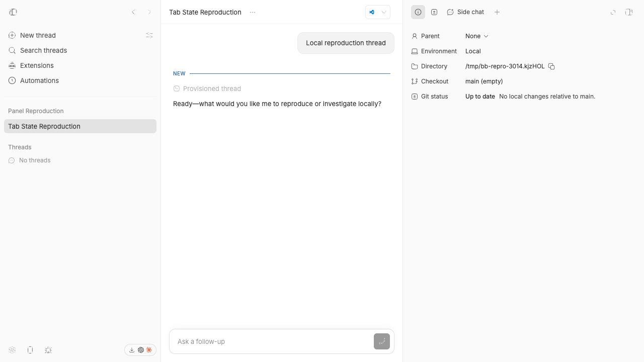The width and height of the screenshot is (644, 362).
Task: Start a New thread
Action: (38, 35)
